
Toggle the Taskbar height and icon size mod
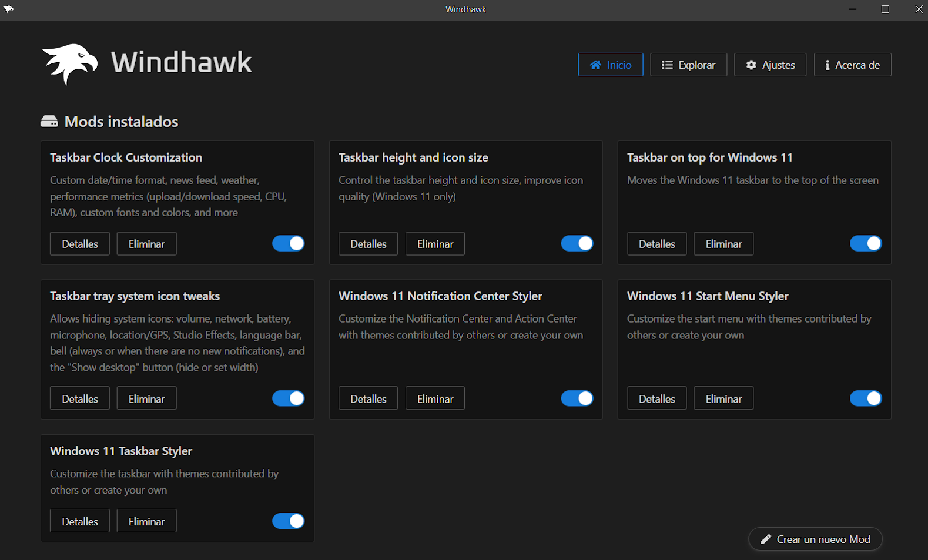click(x=577, y=243)
